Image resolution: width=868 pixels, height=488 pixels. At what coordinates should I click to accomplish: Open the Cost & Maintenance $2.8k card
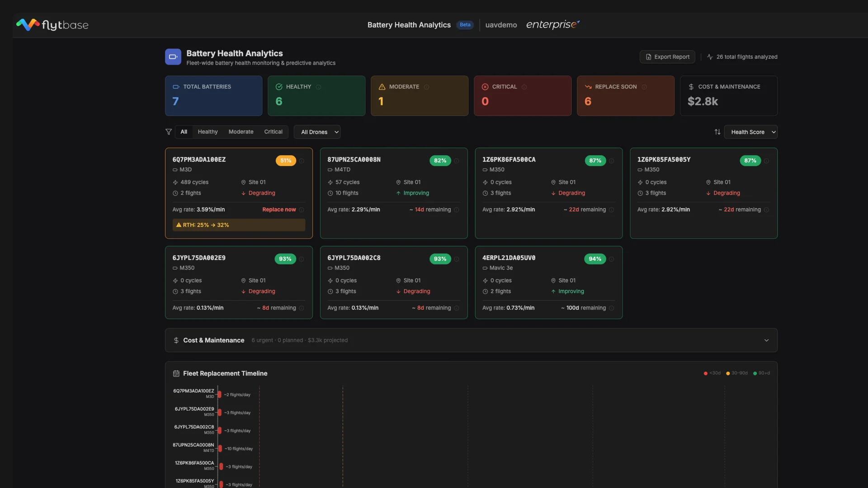729,96
